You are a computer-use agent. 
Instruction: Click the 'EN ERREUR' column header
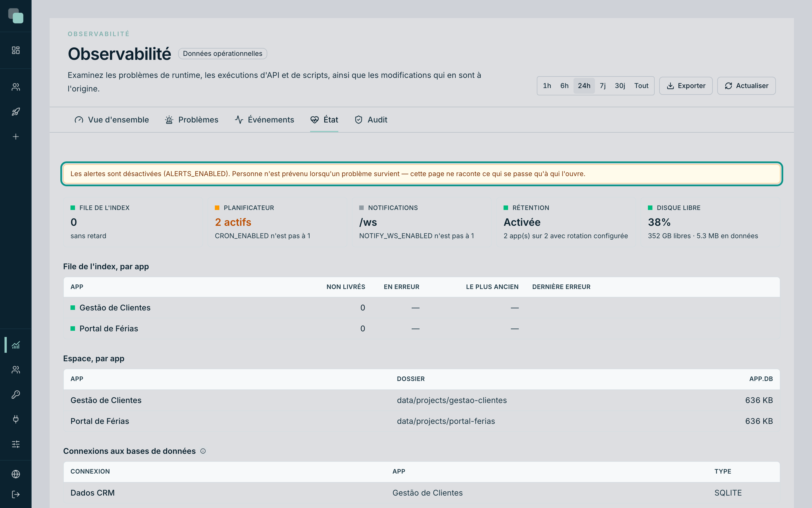click(x=402, y=287)
